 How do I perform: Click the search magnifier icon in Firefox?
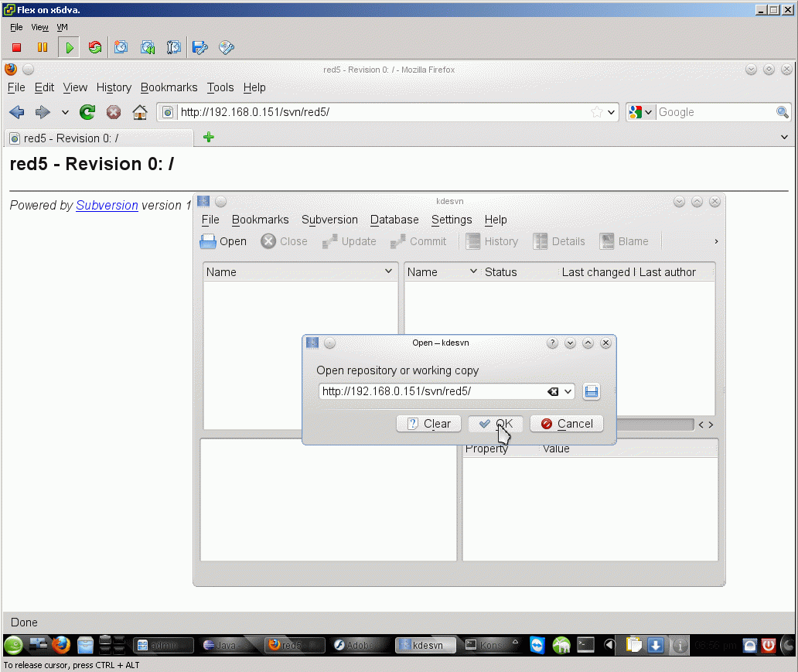783,112
